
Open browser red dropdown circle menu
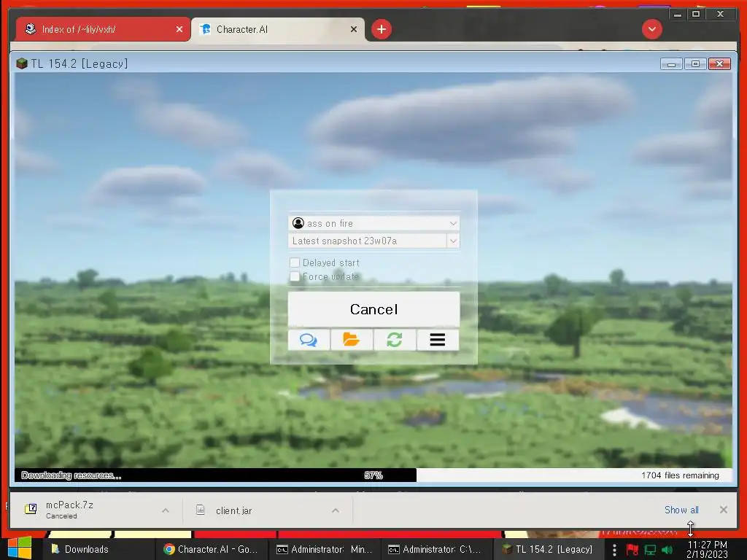[x=651, y=29]
